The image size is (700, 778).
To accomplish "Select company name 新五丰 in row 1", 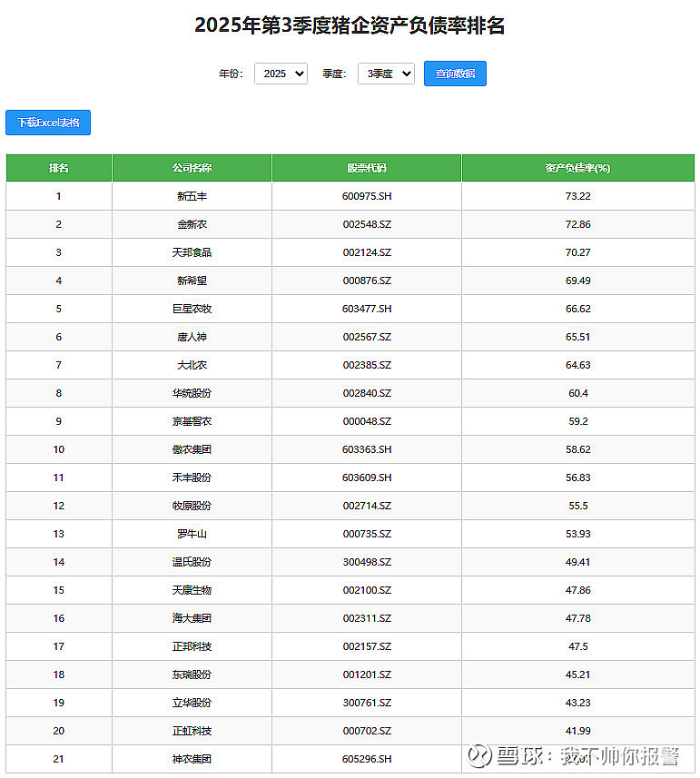I will tap(192, 196).
